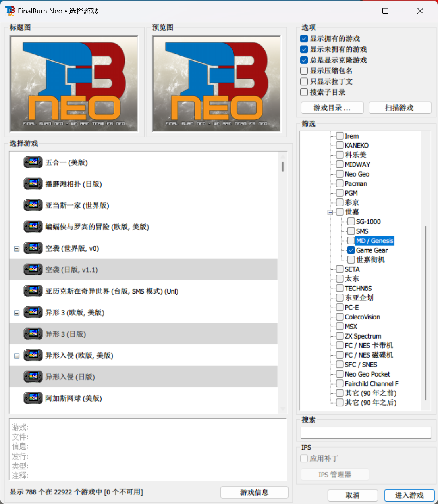
Task: Check the MD / Genesis filter box
Action: pyautogui.click(x=351, y=240)
